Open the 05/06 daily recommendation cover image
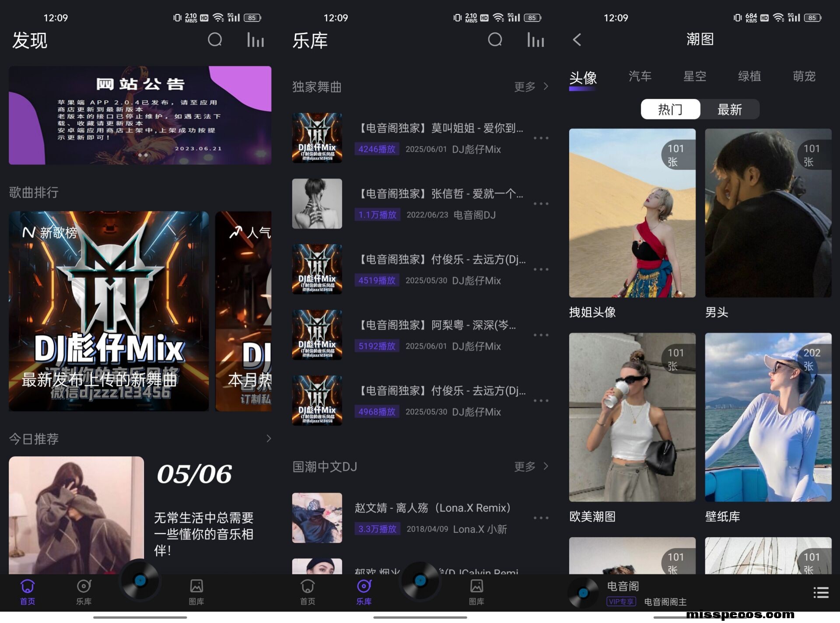 click(76, 515)
